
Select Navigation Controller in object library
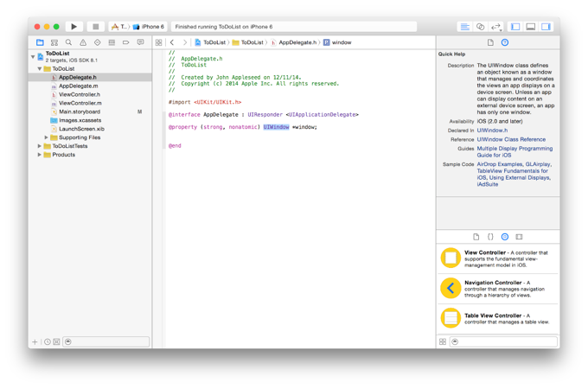(x=497, y=289)
